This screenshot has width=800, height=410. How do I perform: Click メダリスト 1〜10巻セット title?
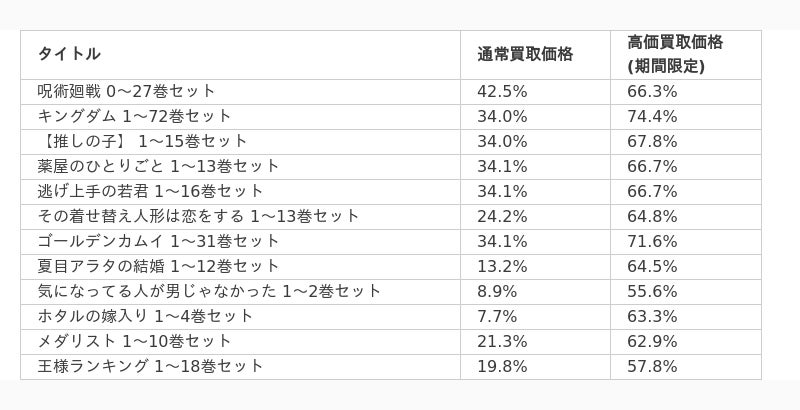pos(134,342)
